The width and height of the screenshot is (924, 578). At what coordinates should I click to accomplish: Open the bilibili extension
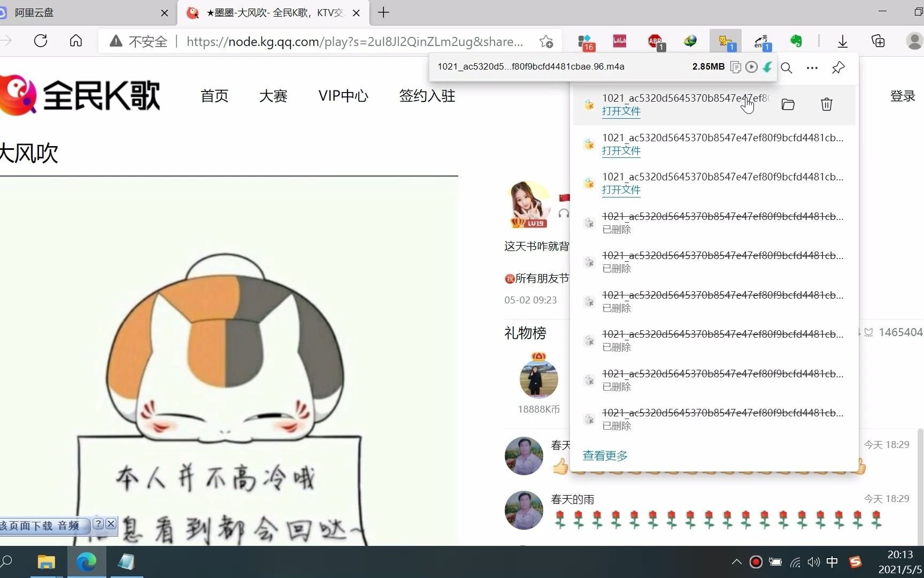point(620,41)
